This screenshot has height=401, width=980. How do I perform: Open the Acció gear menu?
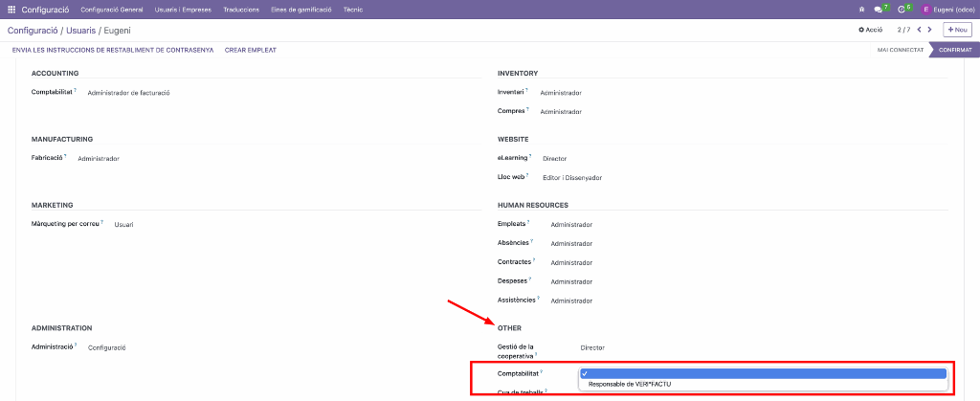pyautogui.click(x=870, y=30)
